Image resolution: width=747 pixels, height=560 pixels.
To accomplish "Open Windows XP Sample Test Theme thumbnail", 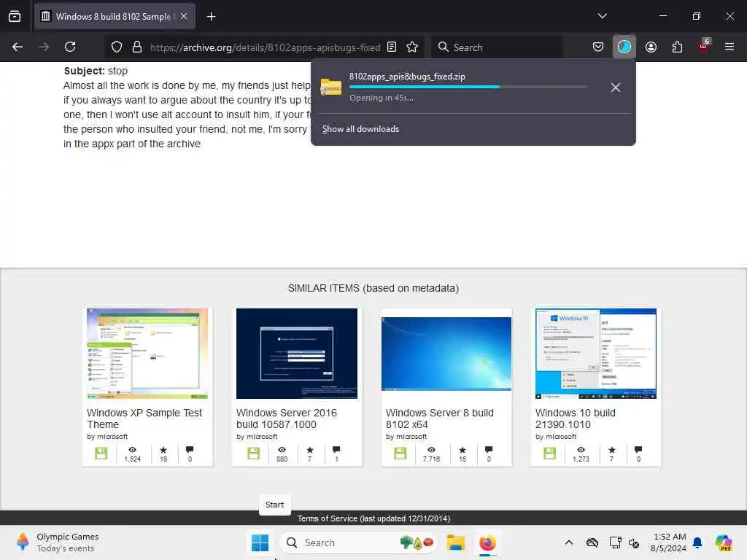I will (147, 354).
